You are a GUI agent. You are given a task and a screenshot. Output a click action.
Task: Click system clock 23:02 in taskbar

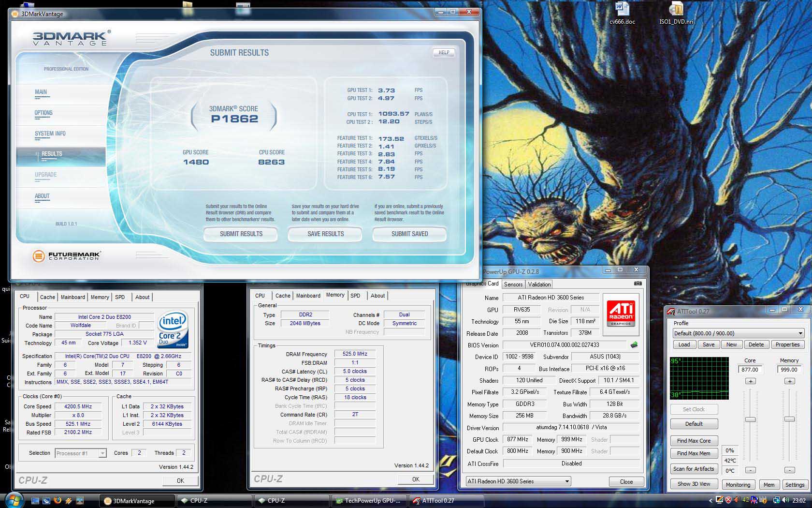799,501
